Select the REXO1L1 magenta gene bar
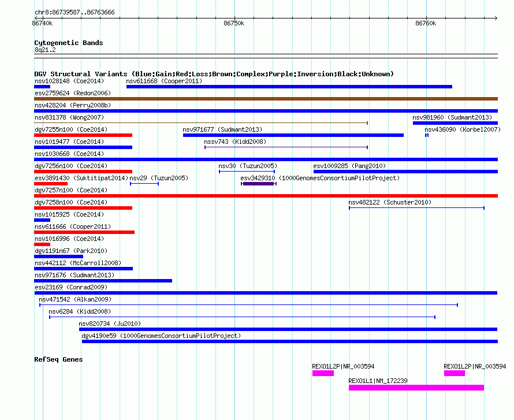514x420 pixels. click(416, 388)
